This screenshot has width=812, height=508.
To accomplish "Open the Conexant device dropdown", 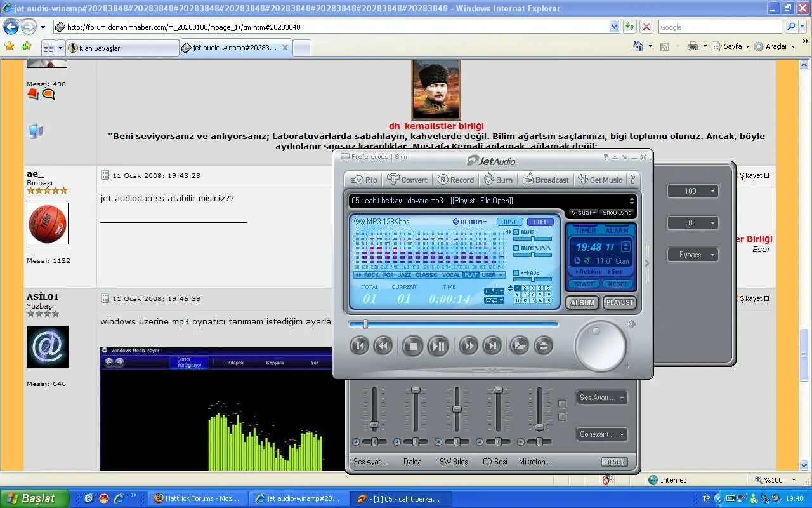I will point(602,434).
